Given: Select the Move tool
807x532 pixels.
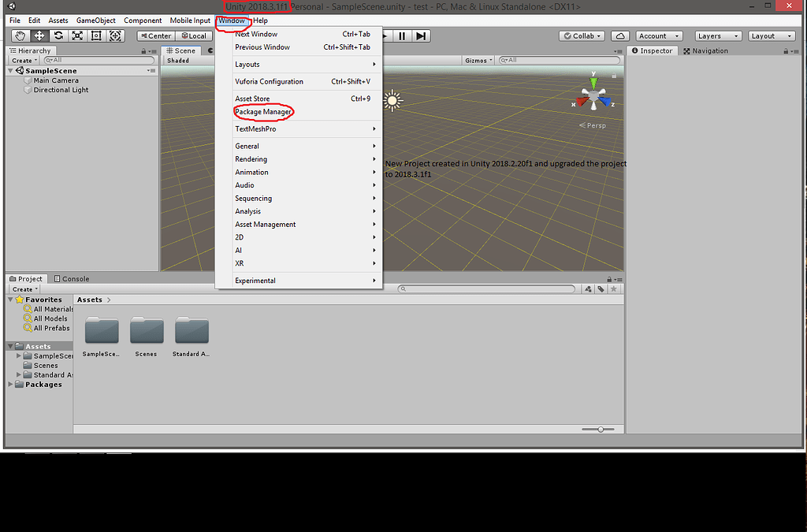Looking at the screenshot, I should 38,35.
